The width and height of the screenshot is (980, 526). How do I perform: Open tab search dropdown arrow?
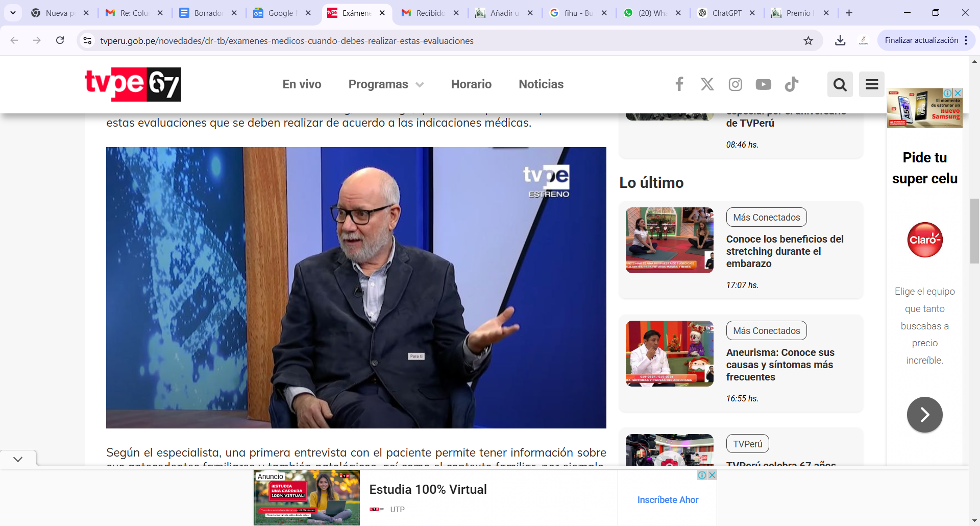tap(13, 13)
